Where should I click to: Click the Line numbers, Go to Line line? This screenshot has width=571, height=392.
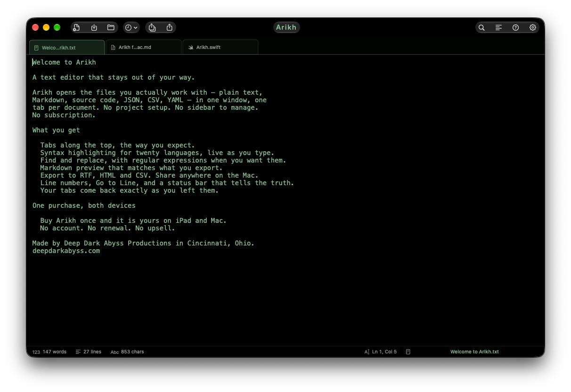tap(167, 183)
